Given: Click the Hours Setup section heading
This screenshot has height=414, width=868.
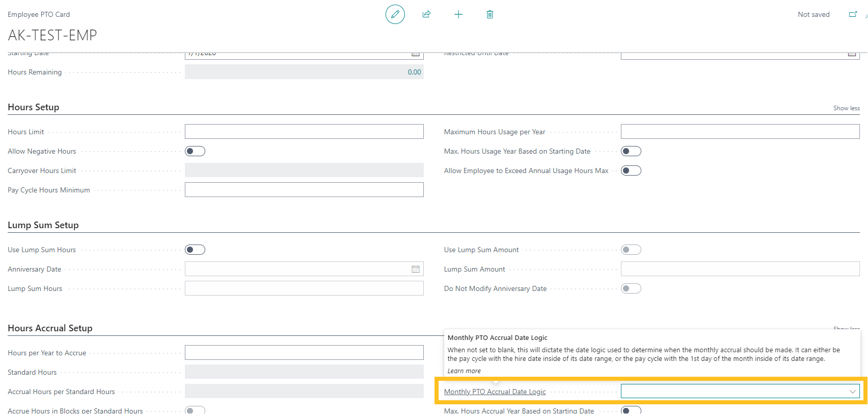Looking at the screenshot, I should pyautogui.click(x=34, y=107).
